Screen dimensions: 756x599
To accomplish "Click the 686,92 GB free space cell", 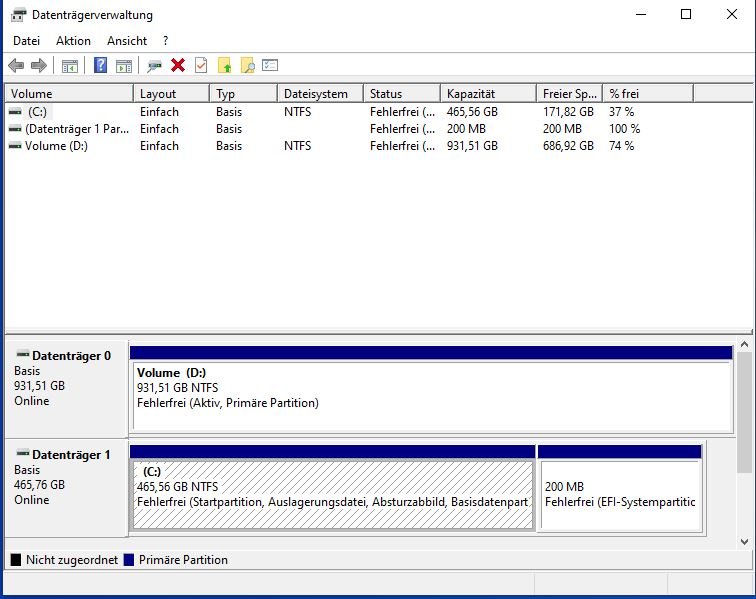I will coord(568,146).
